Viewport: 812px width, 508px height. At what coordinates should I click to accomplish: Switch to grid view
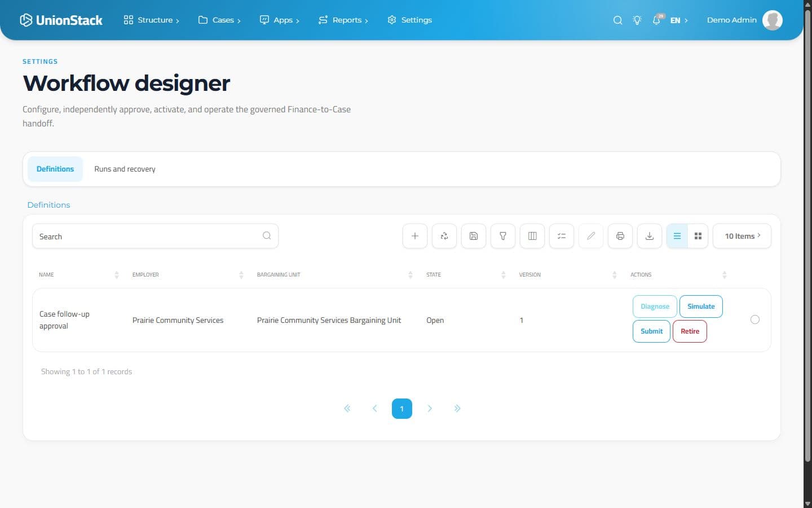(x=698, y=236)
